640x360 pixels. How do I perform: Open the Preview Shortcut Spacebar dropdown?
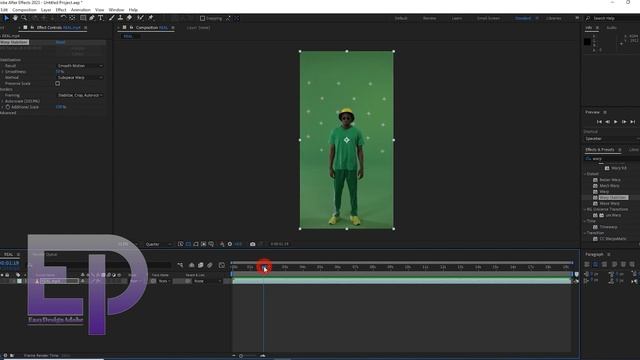pos(611,139)
